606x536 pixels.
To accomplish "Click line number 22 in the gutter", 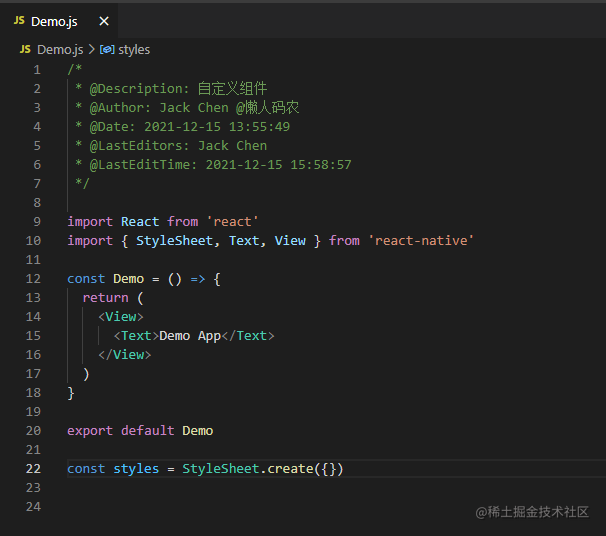I will [x=33, y=469].
